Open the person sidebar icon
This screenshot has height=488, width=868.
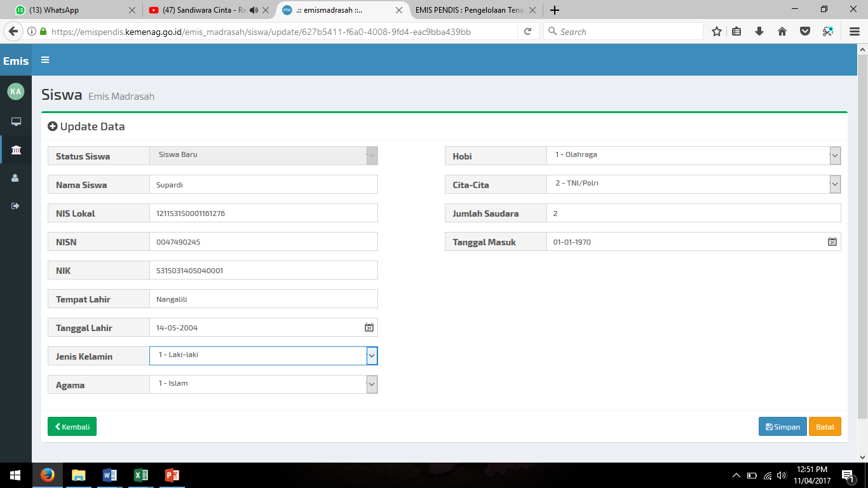pyautogui.click(x=16, y=179)
